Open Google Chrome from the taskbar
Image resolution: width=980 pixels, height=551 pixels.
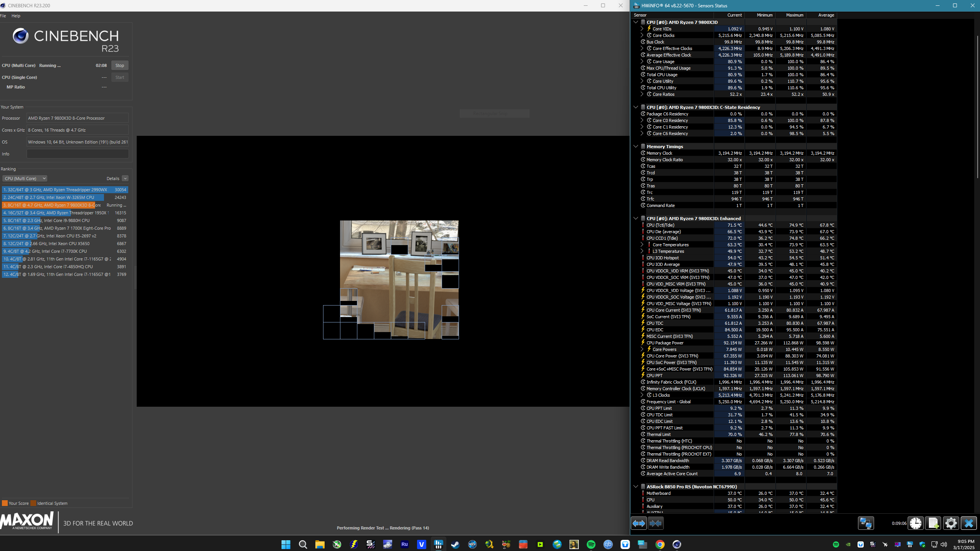pos(660,544)
